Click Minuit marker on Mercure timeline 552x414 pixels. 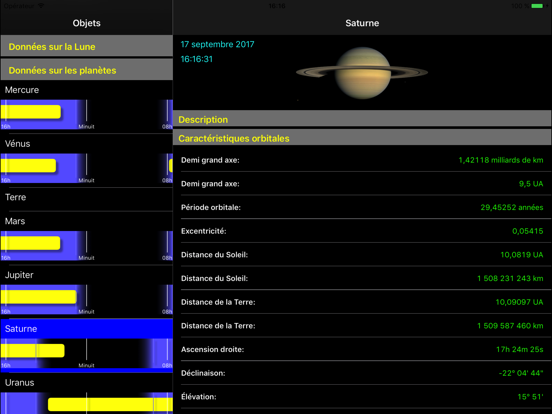point(86,127)
